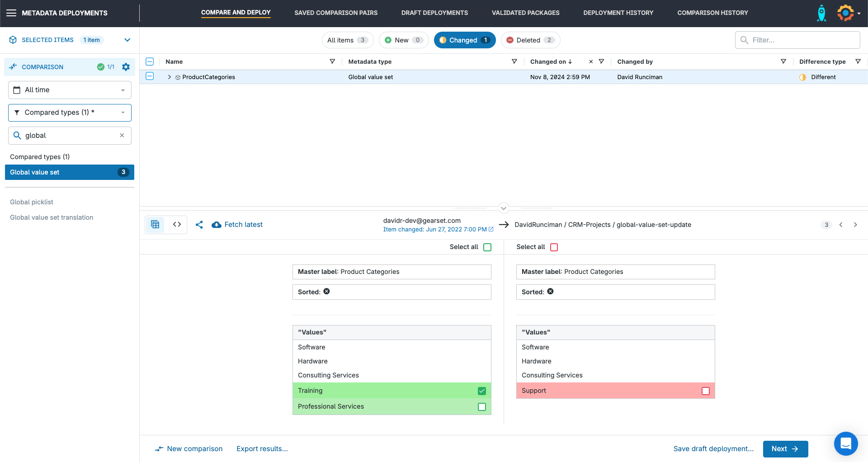Open the Intercom chat bubble
This screenshot has width=868, height=462.
pyautogui.click(x=846, y=443)
